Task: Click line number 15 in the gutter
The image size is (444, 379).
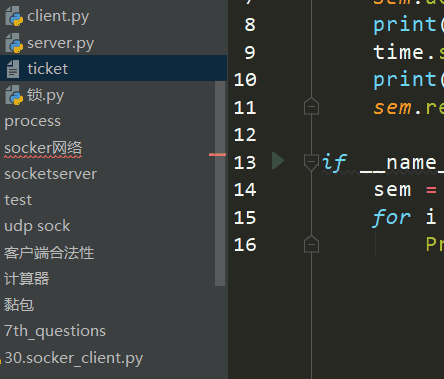Action: (x=245, y=218)
